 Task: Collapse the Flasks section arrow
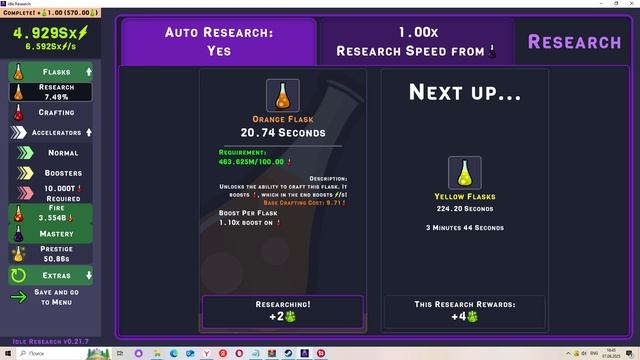coord(89,72)
